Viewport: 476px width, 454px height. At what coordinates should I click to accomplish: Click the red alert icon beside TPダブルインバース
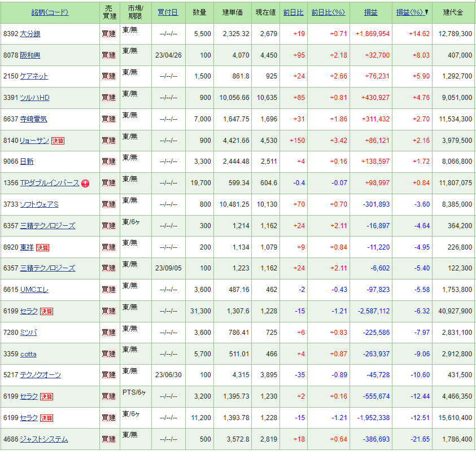click(x=85, y=184)
